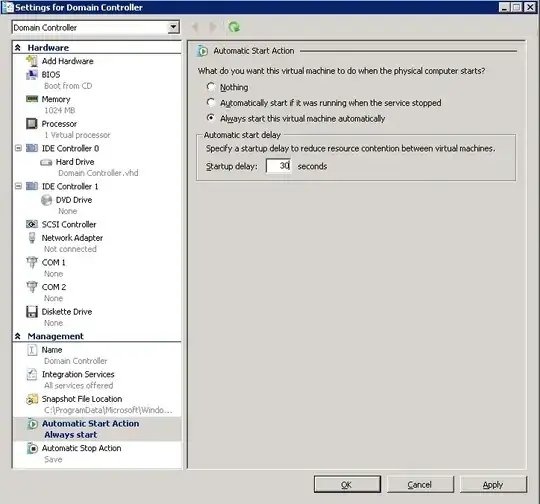
Task: Click the Diskette Drive floppy icon
Action: pyautogui.click(x=32, y=312)
